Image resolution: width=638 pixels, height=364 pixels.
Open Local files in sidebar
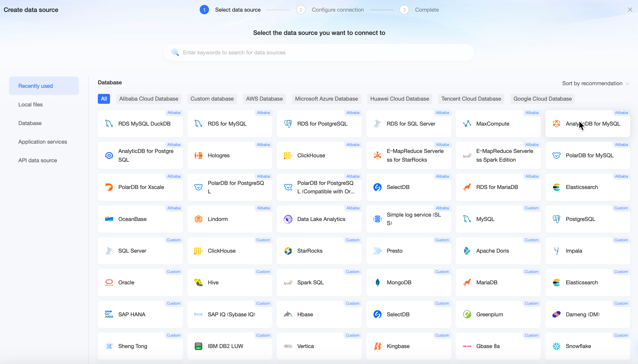point(31,105)
